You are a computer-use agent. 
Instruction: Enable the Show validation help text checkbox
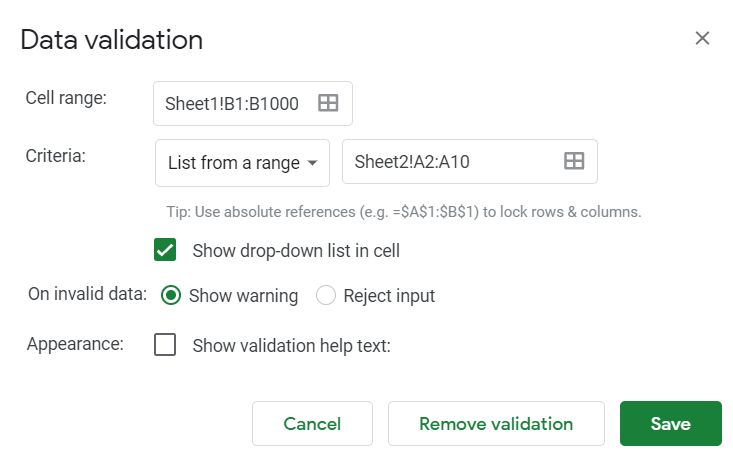point(165,345)
